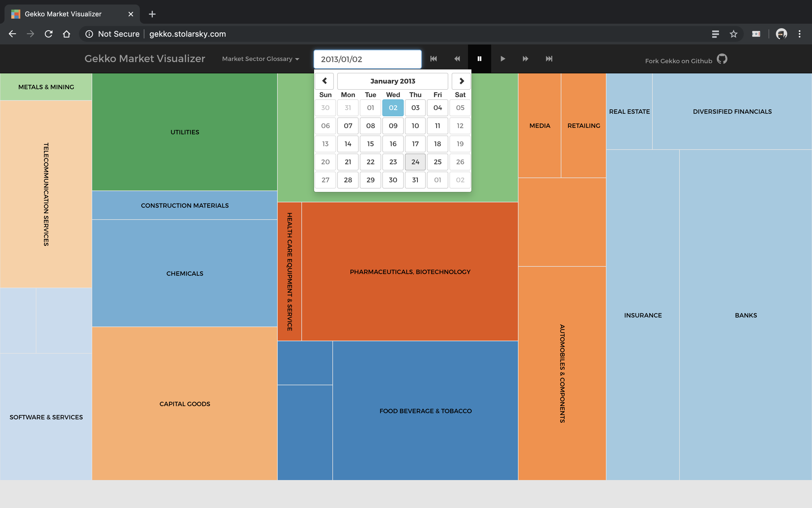Select the Utilities sector tile
The width and height of the screenshot is (812, 508).
point(185,132)
